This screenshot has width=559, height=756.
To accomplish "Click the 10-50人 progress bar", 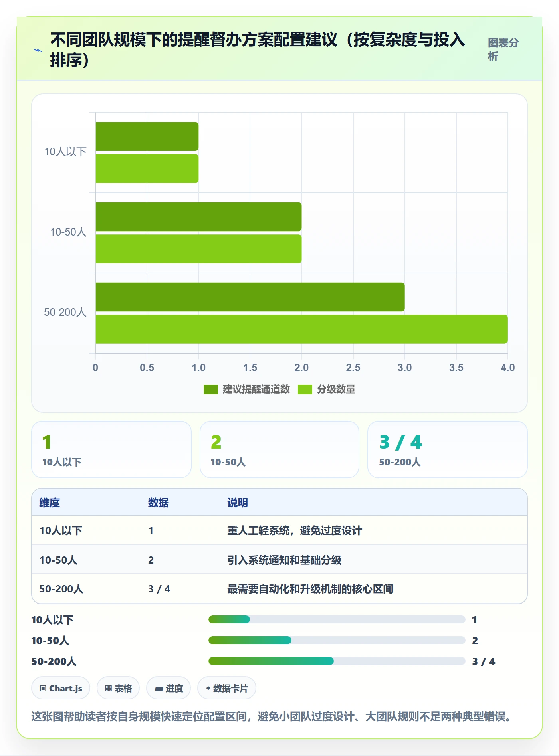I will coord(337,640).
